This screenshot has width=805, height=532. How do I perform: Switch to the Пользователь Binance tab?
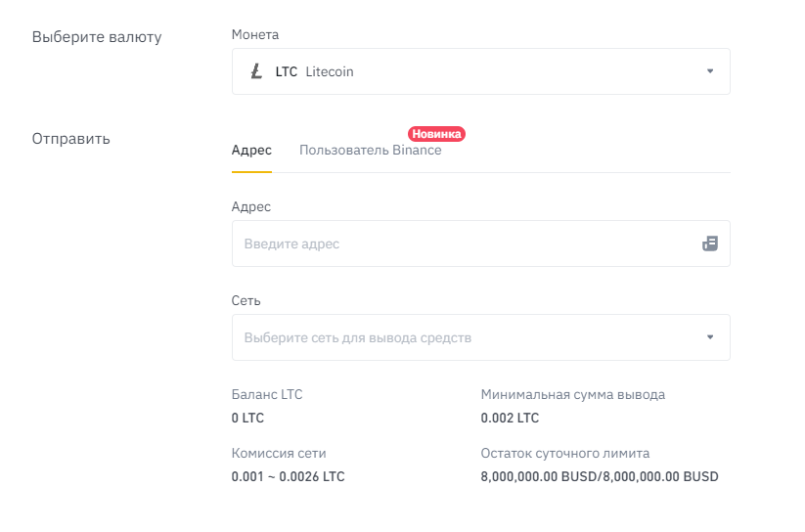coord(370,150)
